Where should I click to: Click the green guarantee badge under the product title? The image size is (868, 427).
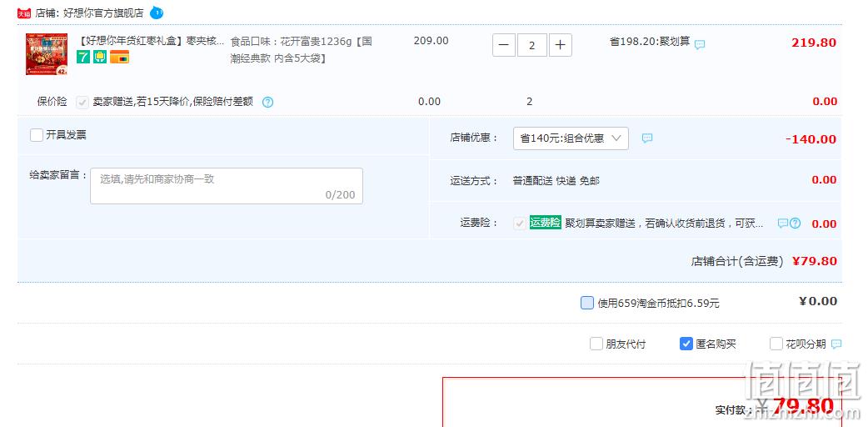(x=100, y=57)
